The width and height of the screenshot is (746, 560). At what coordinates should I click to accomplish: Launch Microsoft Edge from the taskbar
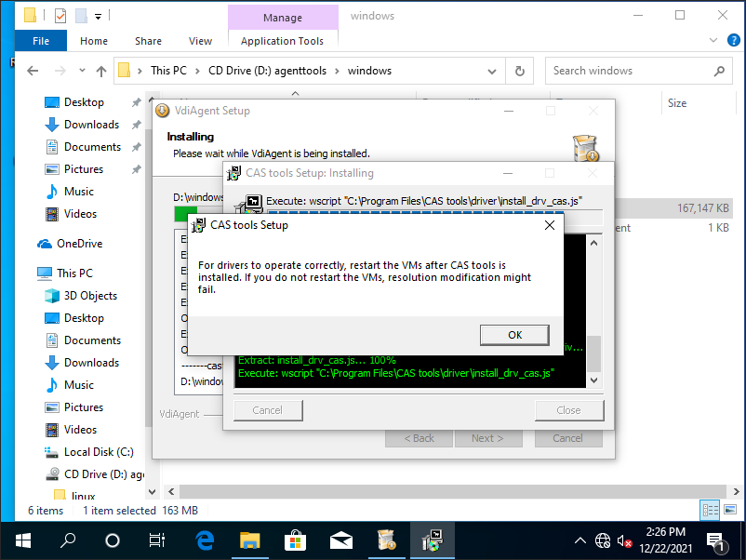pos(205,540)
